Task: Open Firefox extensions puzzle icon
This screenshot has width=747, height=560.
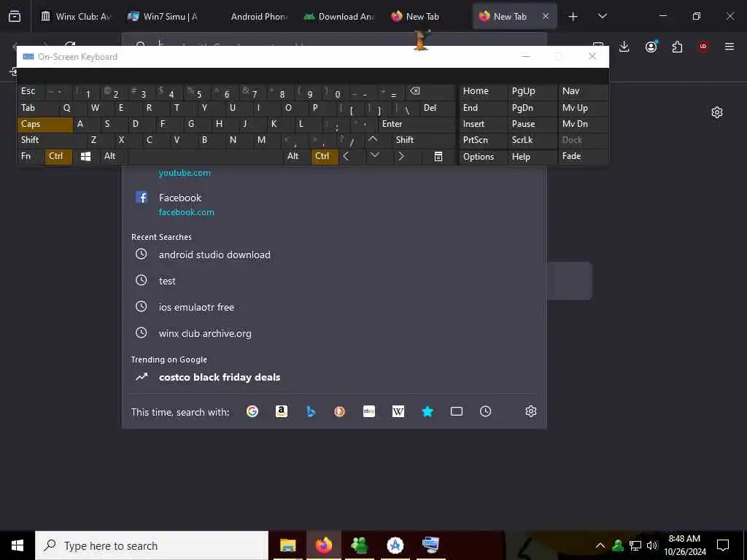Action: click(x=677, y=47)
